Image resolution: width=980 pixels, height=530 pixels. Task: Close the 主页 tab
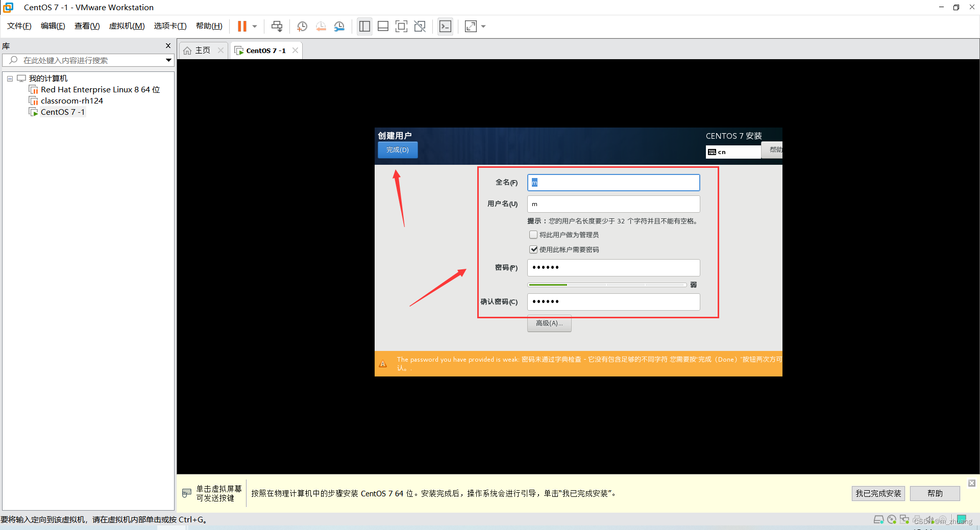pyautogui.click(x=220, y=50)
